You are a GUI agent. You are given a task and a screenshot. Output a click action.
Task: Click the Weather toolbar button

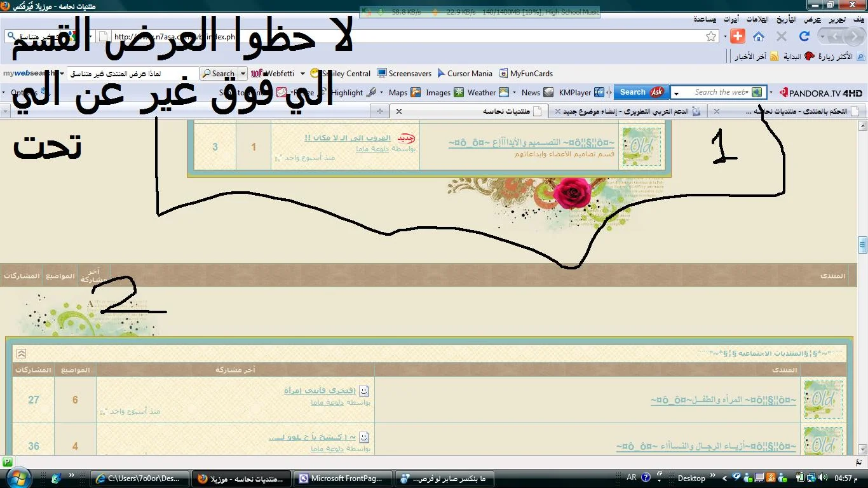tap(481, 93)
